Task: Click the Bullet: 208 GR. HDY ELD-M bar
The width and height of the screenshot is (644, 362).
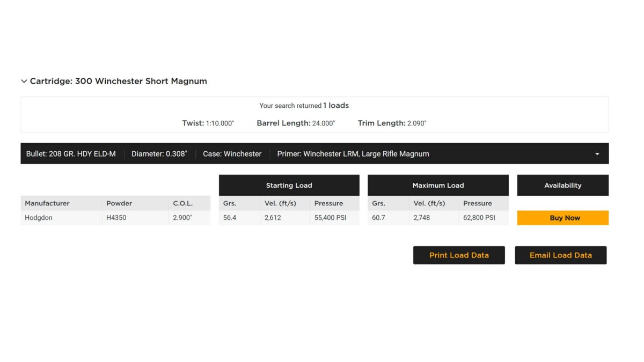Action: click(x=314, y=153)
